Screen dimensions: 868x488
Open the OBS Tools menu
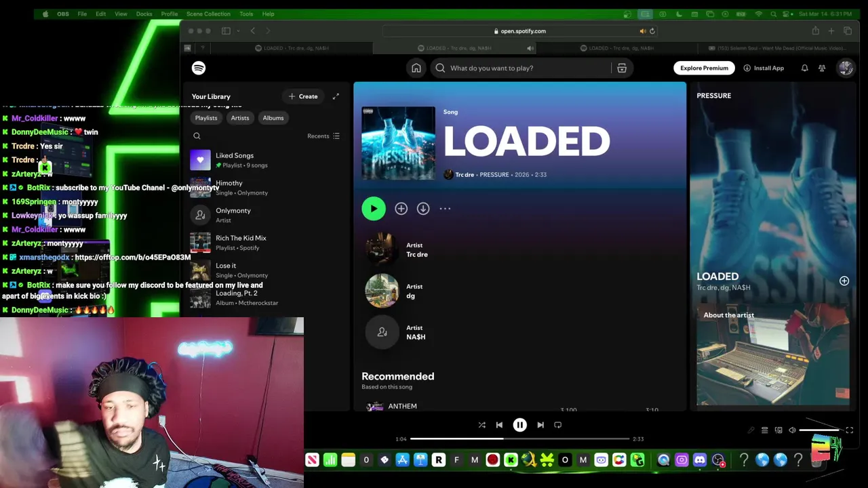click(x=246, y=14)
